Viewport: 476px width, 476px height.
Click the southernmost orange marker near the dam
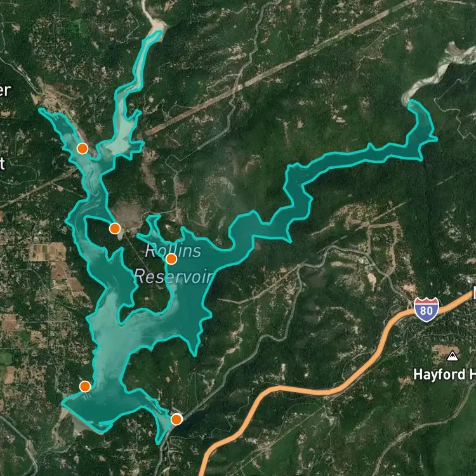click(x=176, y=420)
